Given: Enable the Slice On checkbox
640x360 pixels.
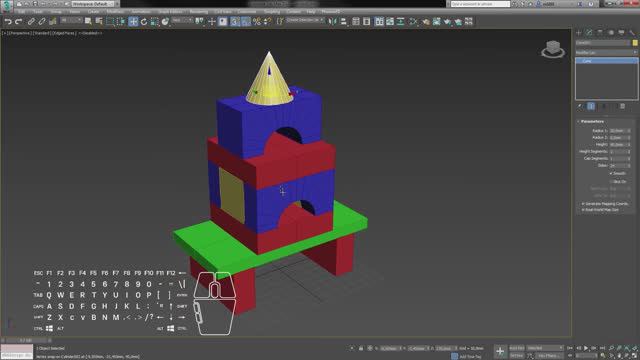Looking at the screenshot, I should click(x=611, y=182).
